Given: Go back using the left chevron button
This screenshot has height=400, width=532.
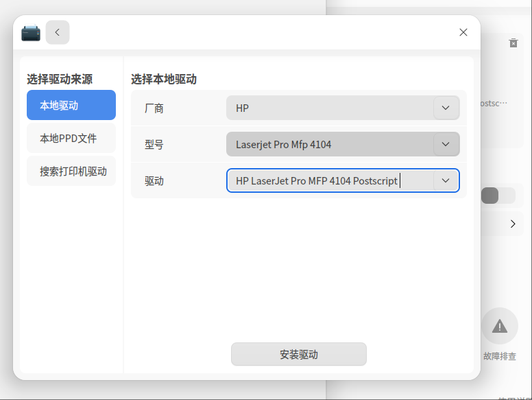Looking at the screenshot, I should (58, 32).
